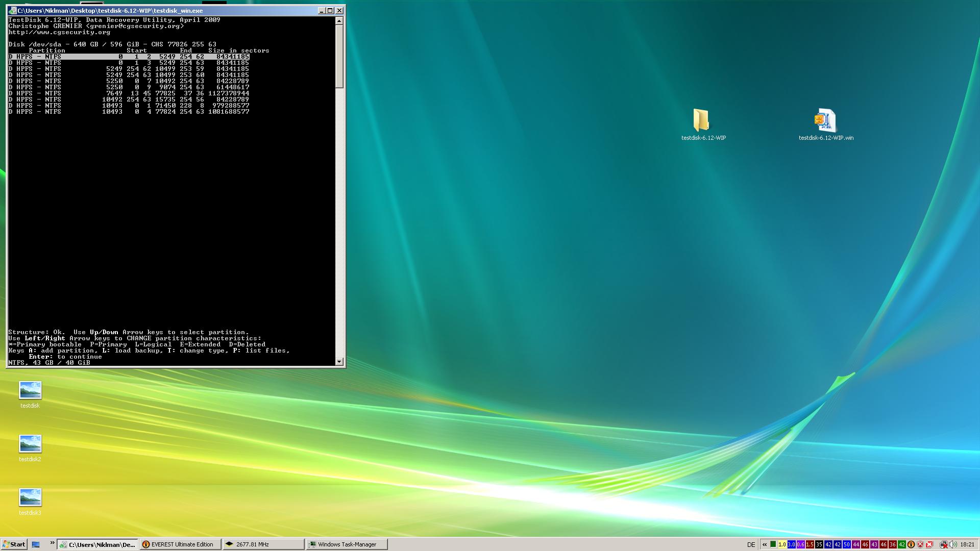Click the red security shield tray icon
Image resolution: width=980 pixels, height=551 pixels.
click(920, 544)
